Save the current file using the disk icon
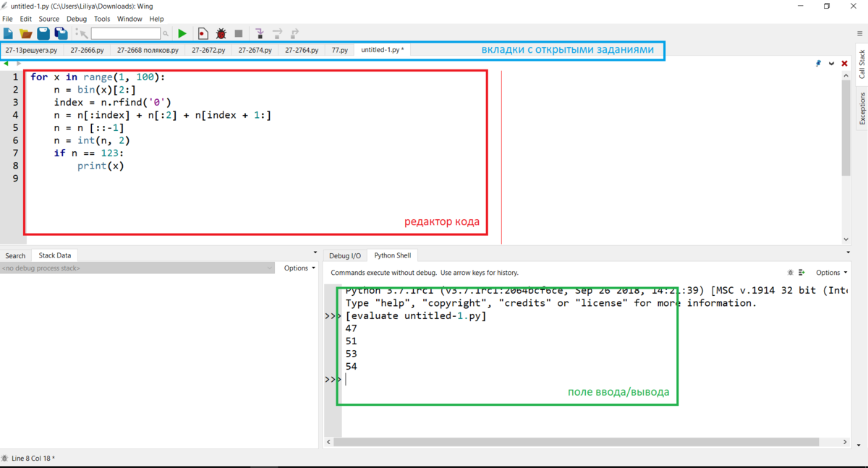Viewport: 868px width, 468px height. coord(43,33)
